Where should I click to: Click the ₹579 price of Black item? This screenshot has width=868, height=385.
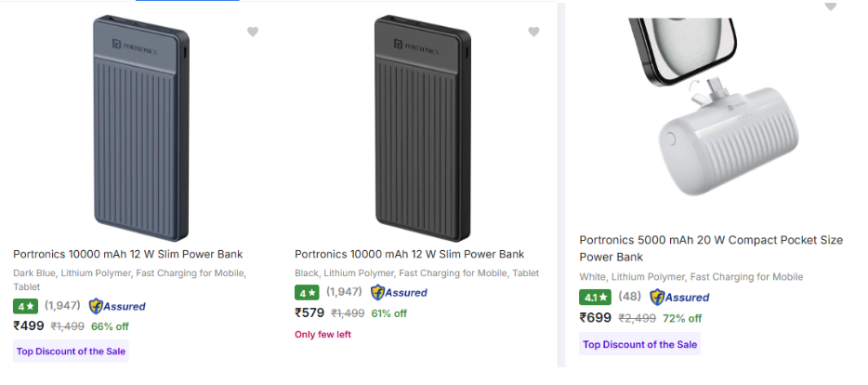coord(309,312)
